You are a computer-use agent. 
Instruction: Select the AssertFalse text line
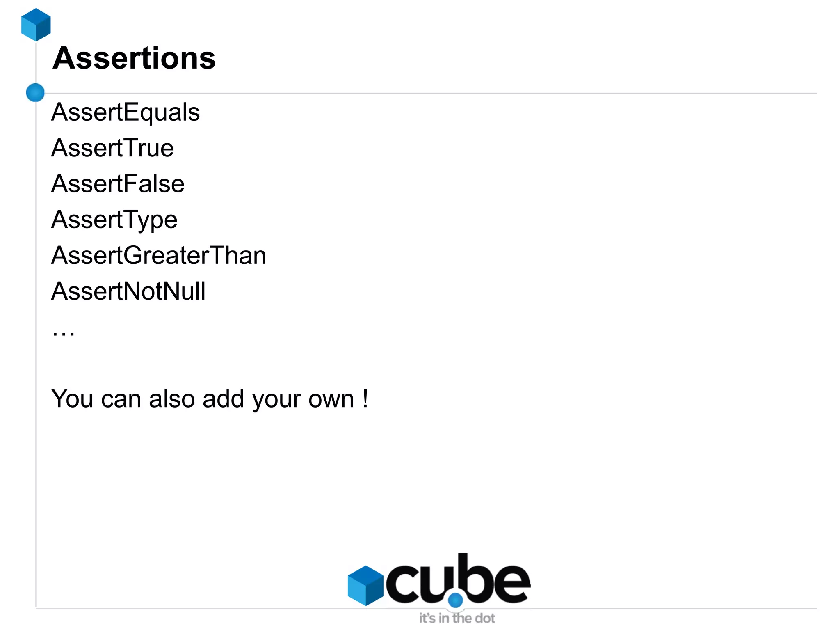[118, 183]
